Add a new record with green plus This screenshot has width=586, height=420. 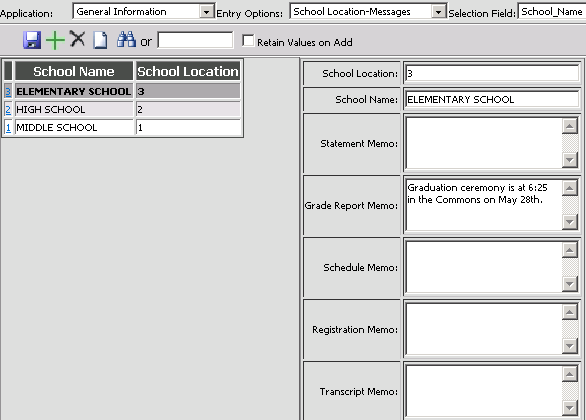click(55, 40)
